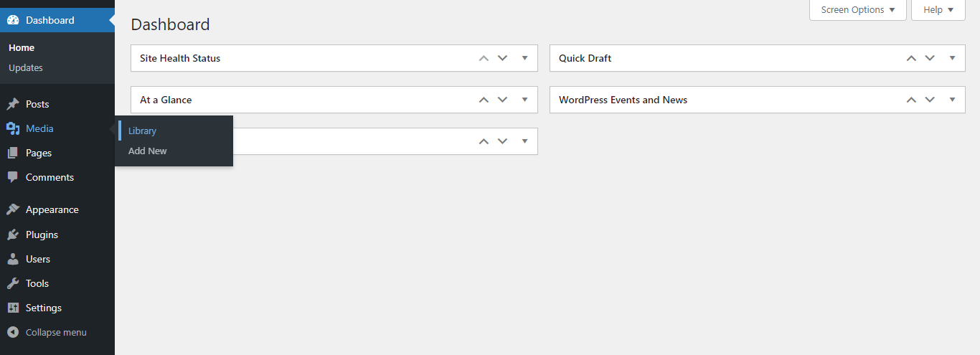
Task: Expand the Help dropdown
Action: point(938,10)
